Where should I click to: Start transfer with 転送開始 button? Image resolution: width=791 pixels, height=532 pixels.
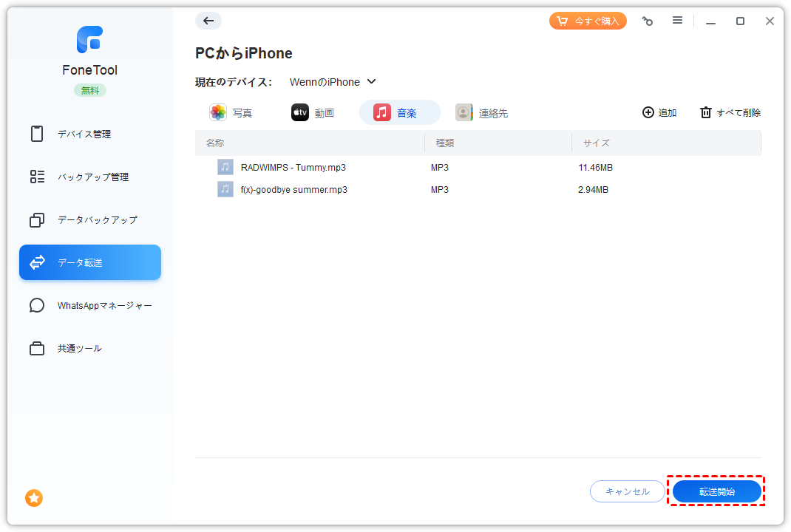(x=716, y=491)
